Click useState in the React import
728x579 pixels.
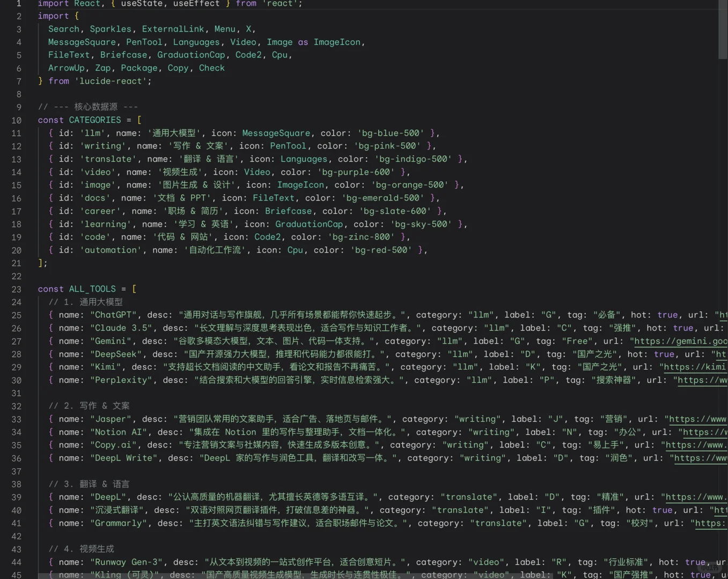pos(142,4)
